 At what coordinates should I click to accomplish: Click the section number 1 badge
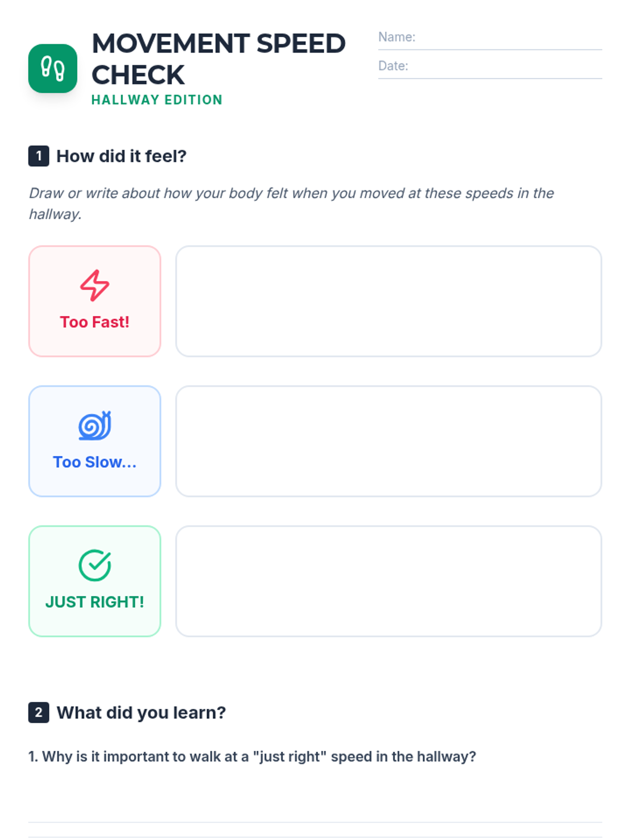pyautogui.click(x=38, y=156)
